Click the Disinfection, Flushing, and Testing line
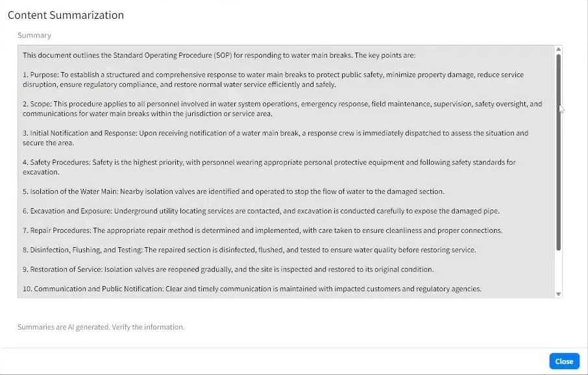Screen dimensions: 588x375 pos(250,250)
